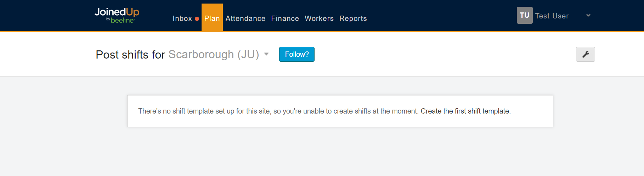Select the Scarborough (JU) site name
The height and width of the screenshot is (176, 644).
[x=214, y=54]
